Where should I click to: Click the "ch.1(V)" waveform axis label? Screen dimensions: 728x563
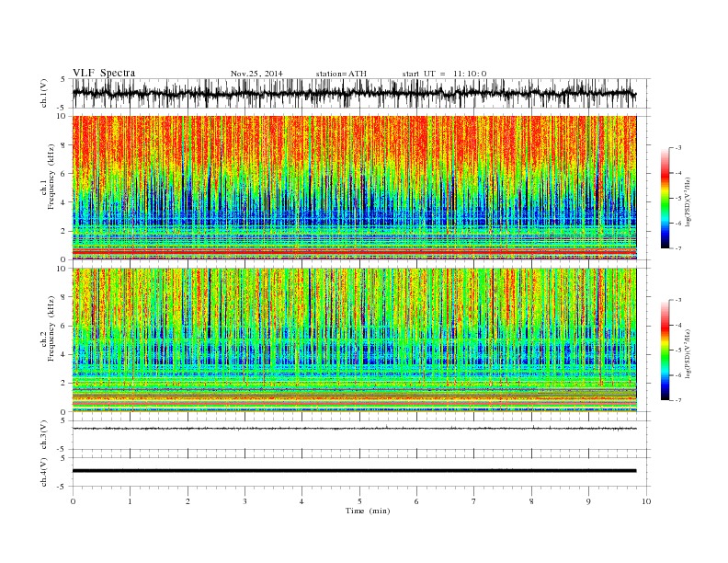coord(44,95)
